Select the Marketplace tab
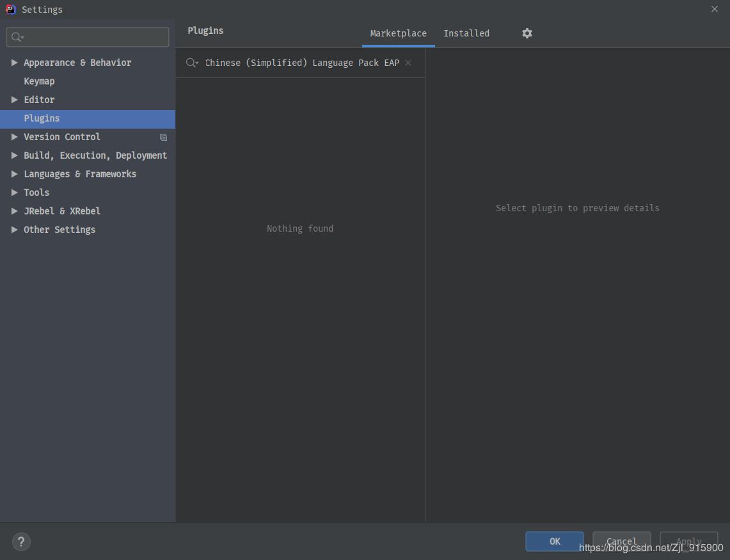Screen dimensions: 730x560 click(x=398, y=33)
